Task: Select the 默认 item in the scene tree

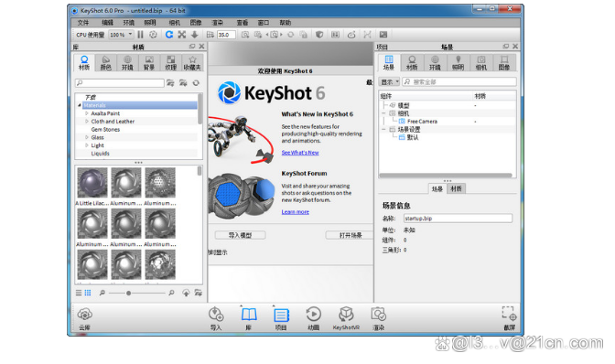Action: [x=412, y=137]
